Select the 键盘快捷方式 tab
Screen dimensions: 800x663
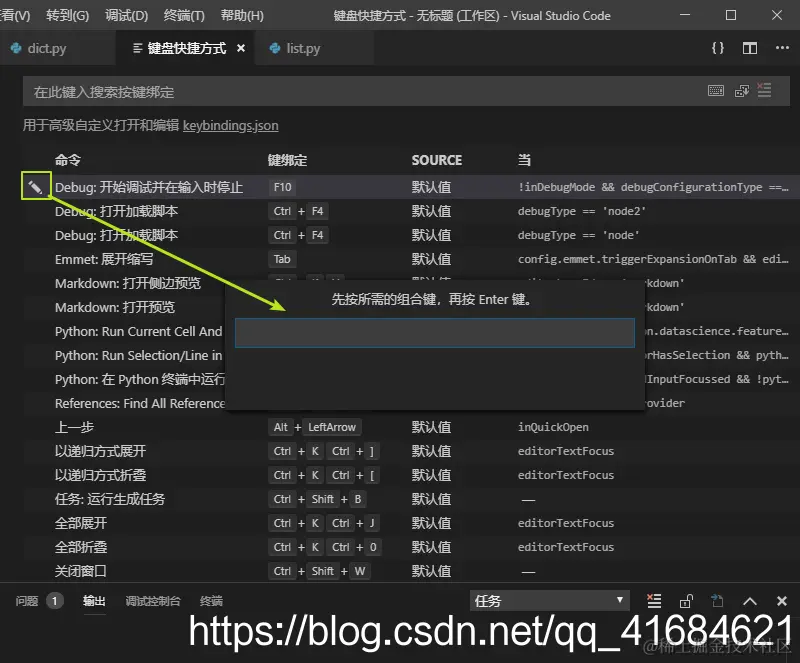coord(186,48)
